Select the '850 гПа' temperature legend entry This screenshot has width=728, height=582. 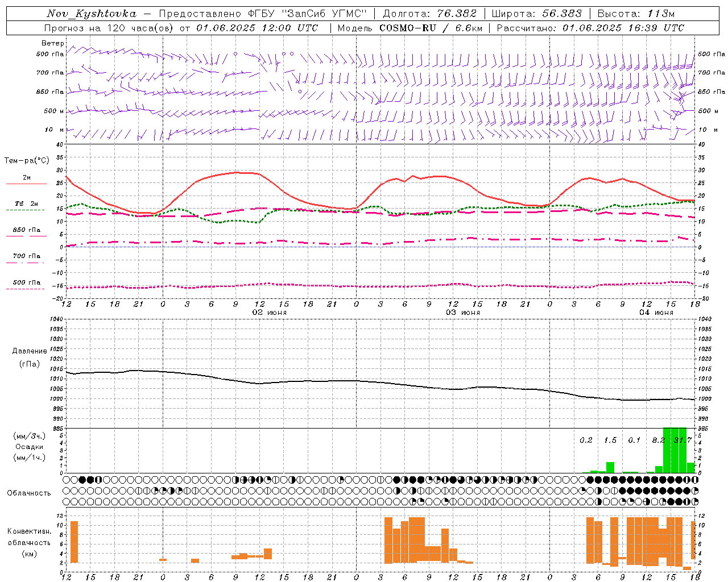(27, 230)
